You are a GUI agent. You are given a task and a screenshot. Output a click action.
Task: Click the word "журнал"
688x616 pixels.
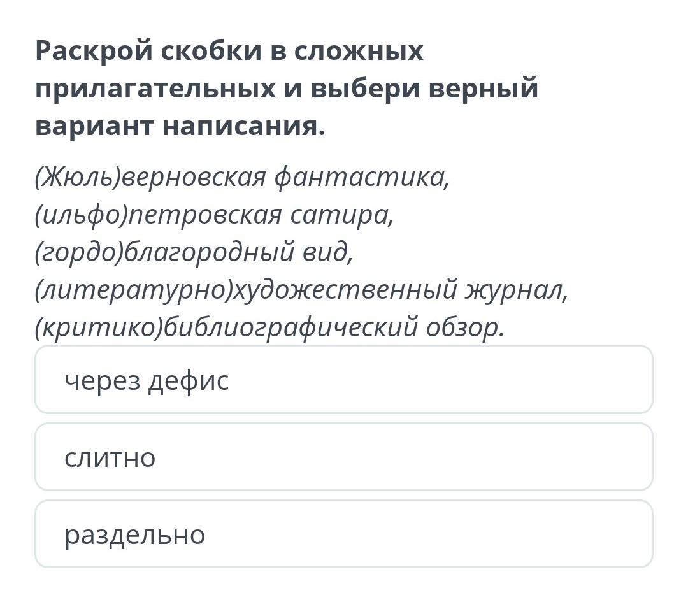515,291
